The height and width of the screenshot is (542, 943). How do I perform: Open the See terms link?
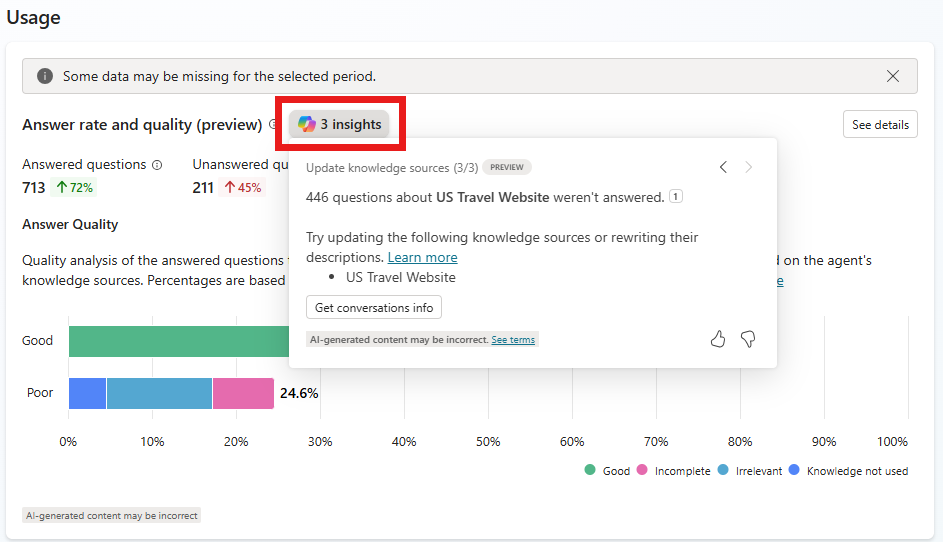513,340
